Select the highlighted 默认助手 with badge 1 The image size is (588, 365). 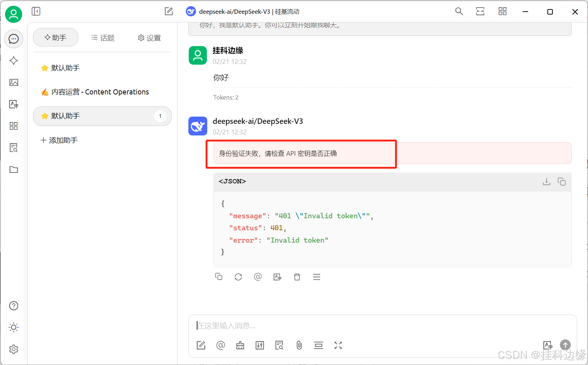click(102, 116)
